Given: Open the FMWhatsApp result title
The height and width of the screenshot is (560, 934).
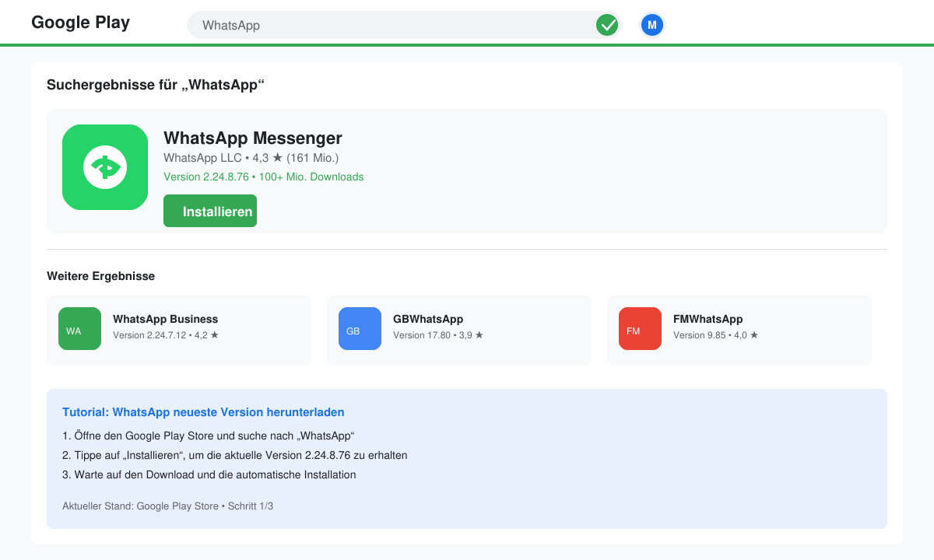Looking at the screenshot, I should (708, 319).
